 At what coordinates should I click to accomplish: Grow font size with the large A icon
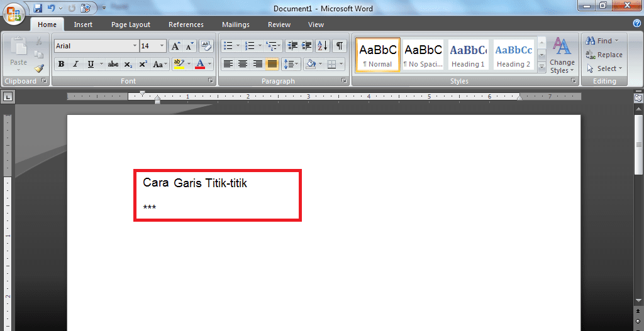pyautogui.click(x=175, y=46)
